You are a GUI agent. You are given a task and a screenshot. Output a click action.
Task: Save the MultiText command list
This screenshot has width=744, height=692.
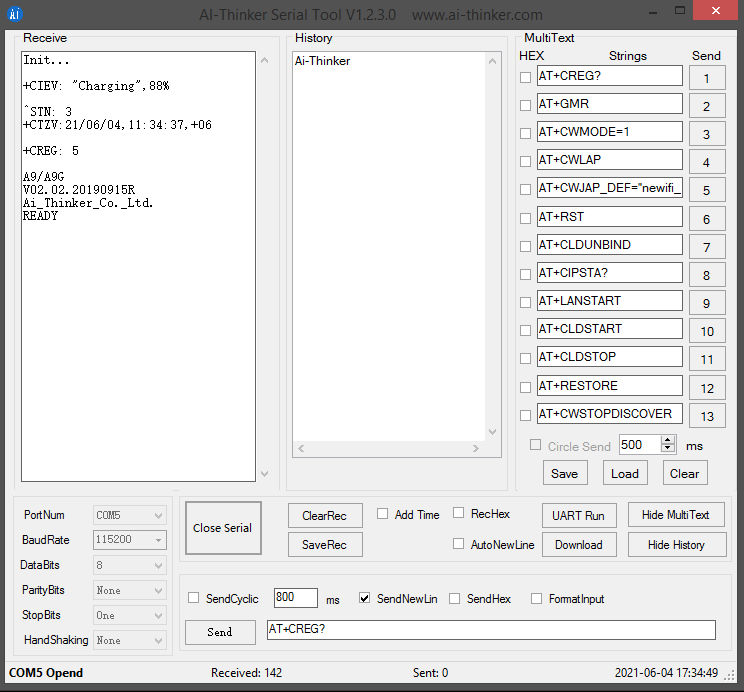565,473
